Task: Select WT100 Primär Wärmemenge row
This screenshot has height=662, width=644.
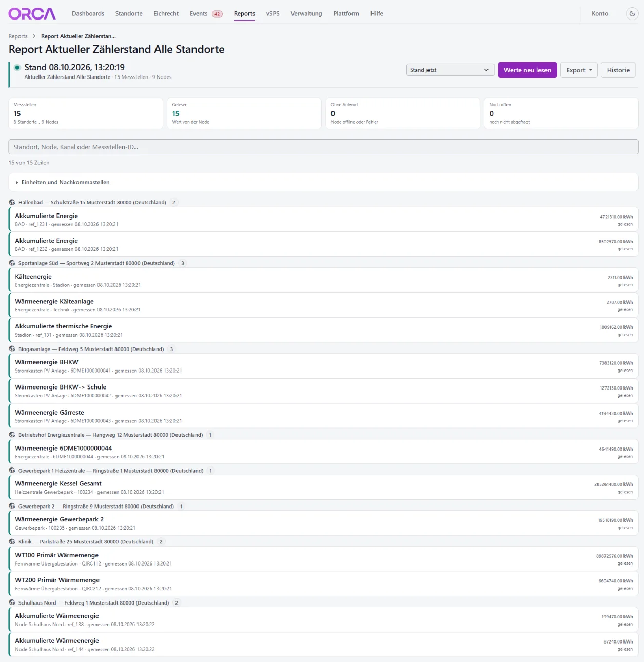Action: click(323, 559)
